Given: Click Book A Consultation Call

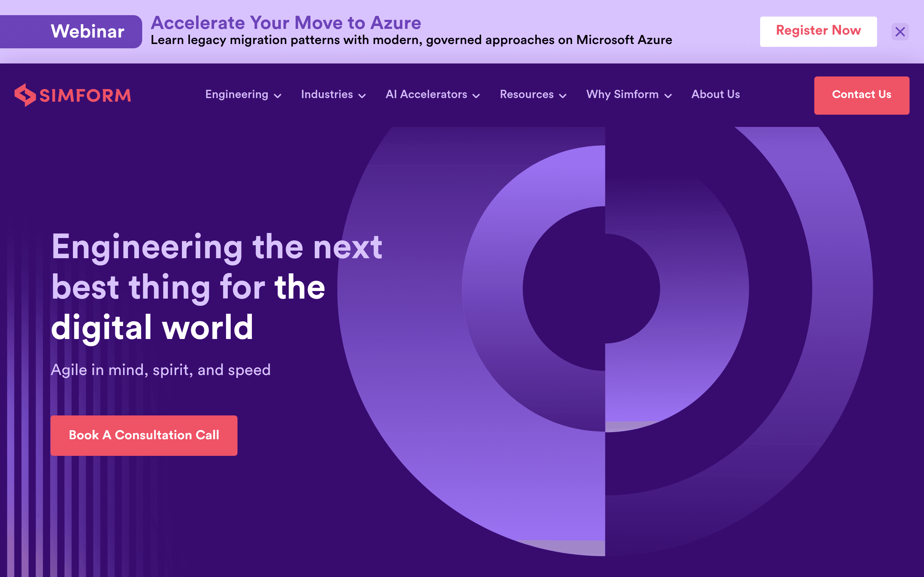Looking at the screenshot, I should pos(144,435).
